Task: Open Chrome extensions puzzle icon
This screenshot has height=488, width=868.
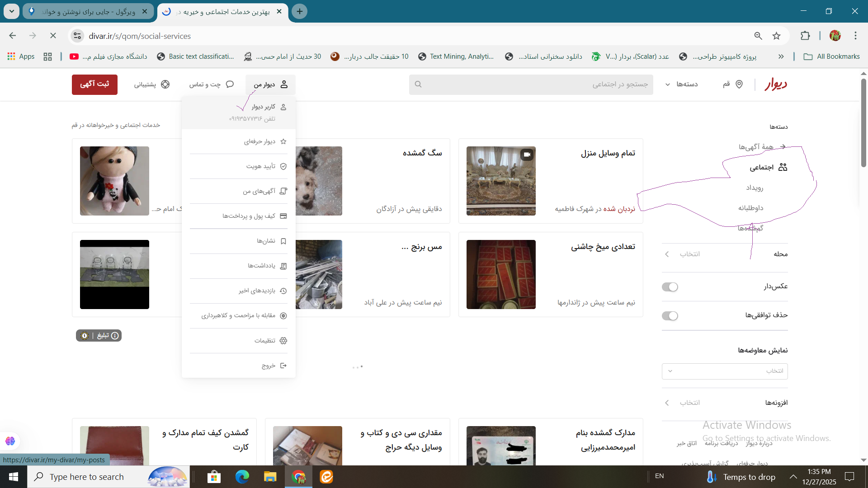Action: pos(805,36)
